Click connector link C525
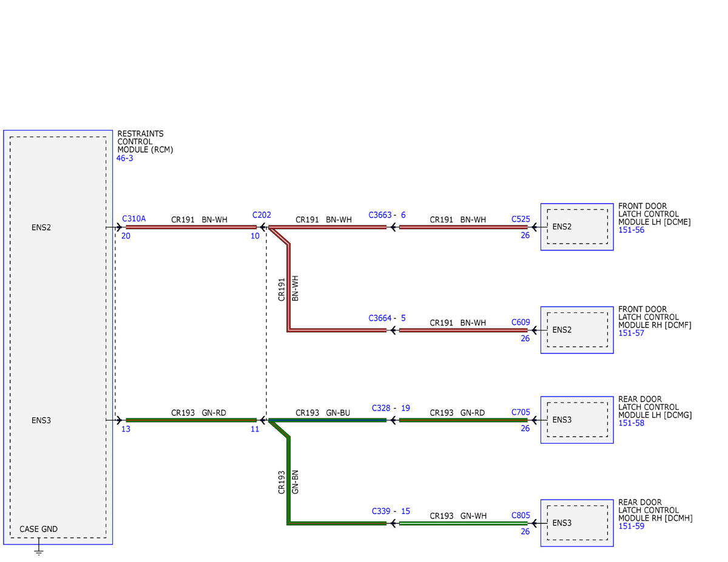Image resolution: width=728 pixels, height=562 pixels. click(x=521, y=219)
